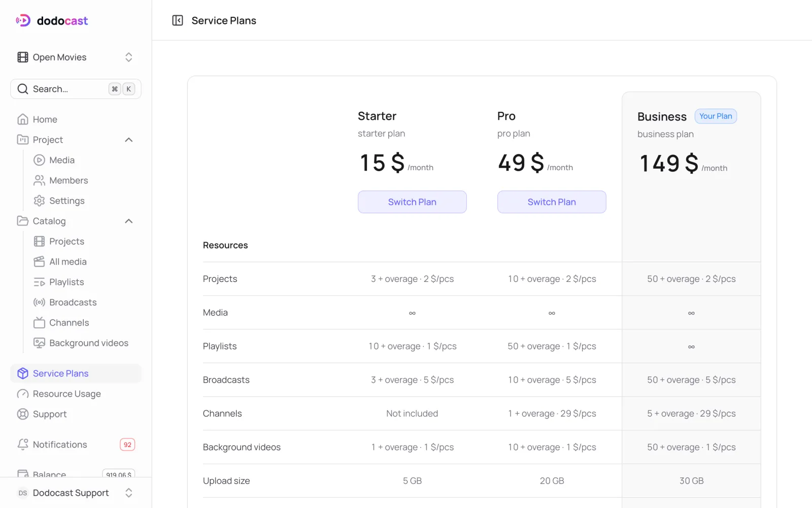Click the Notifications bell icon
Screen dimensions: 812x508
(23, 444)
